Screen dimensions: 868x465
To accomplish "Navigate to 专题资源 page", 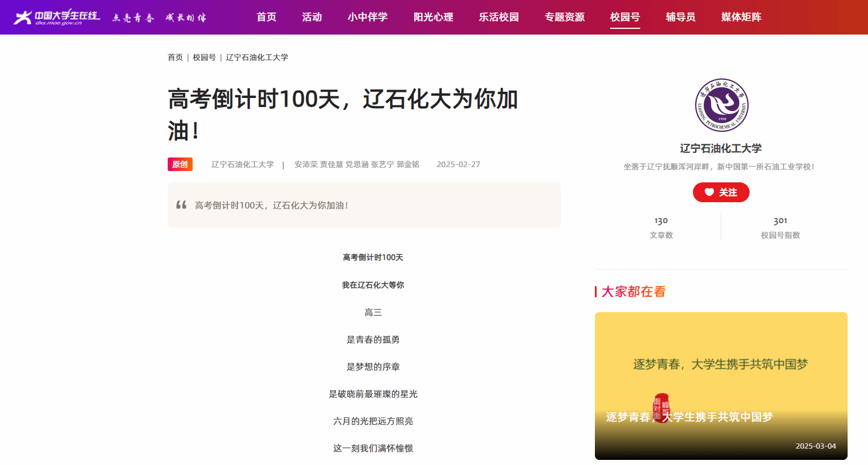I will 564,17.
